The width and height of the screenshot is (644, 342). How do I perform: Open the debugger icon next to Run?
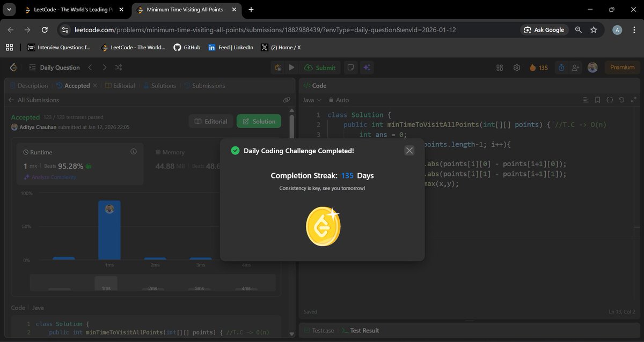pos(277,68)
